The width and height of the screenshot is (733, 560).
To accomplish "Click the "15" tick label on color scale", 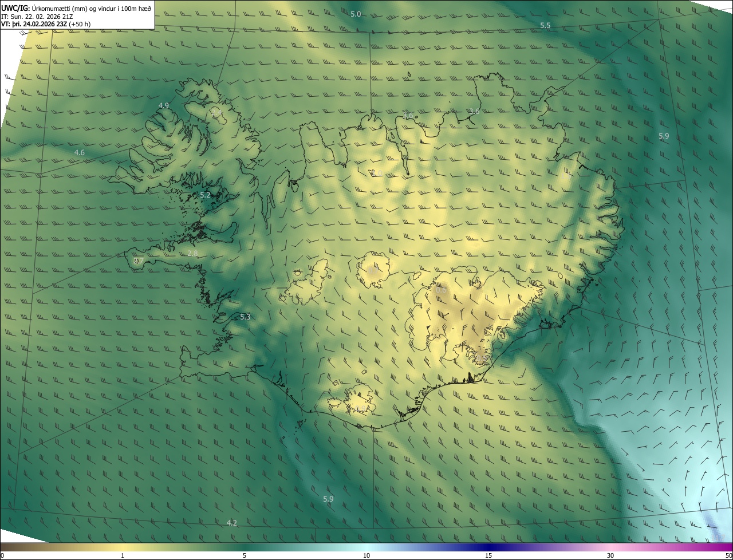I will [488, 555].
